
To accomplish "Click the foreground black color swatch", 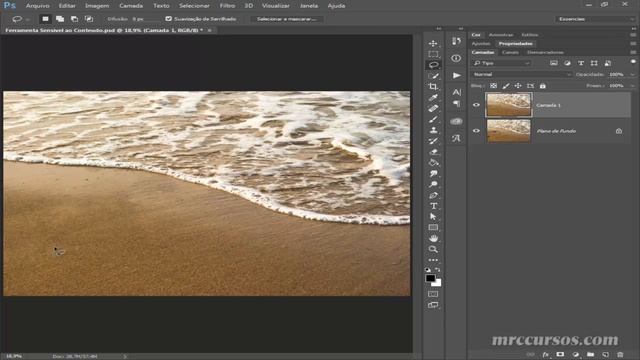I will (x=430, y=278).
